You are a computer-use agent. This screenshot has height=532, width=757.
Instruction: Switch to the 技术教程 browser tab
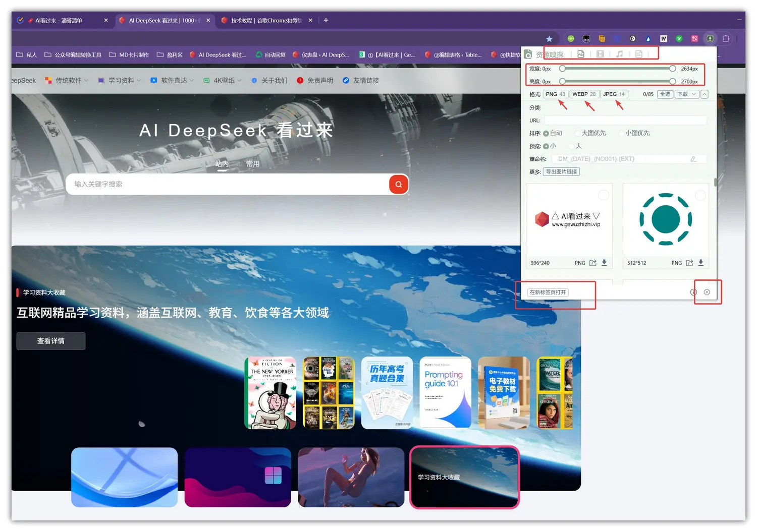click(266, 20)
